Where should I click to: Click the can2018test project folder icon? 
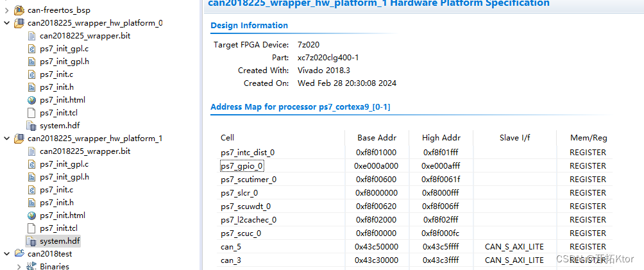(19, 254)
